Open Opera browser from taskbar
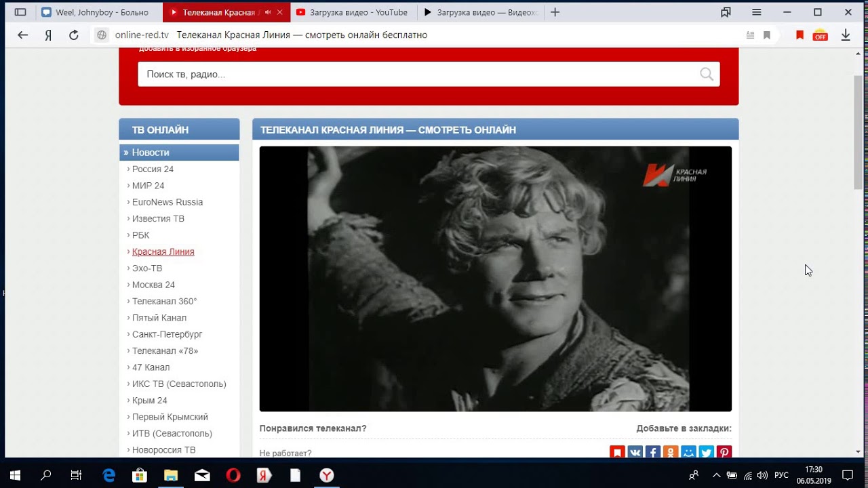Screen dimensions: 868x488 (x=233, y=475)
